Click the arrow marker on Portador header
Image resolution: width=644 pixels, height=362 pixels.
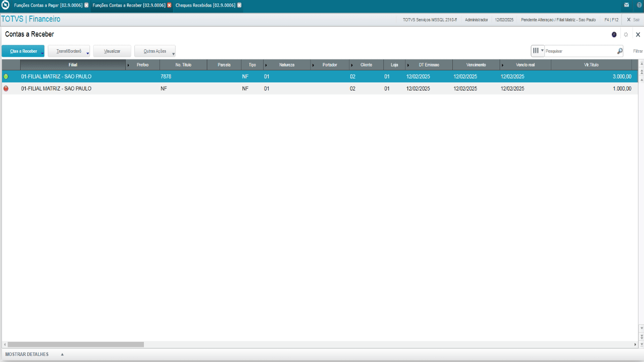[x=313, y=65]
